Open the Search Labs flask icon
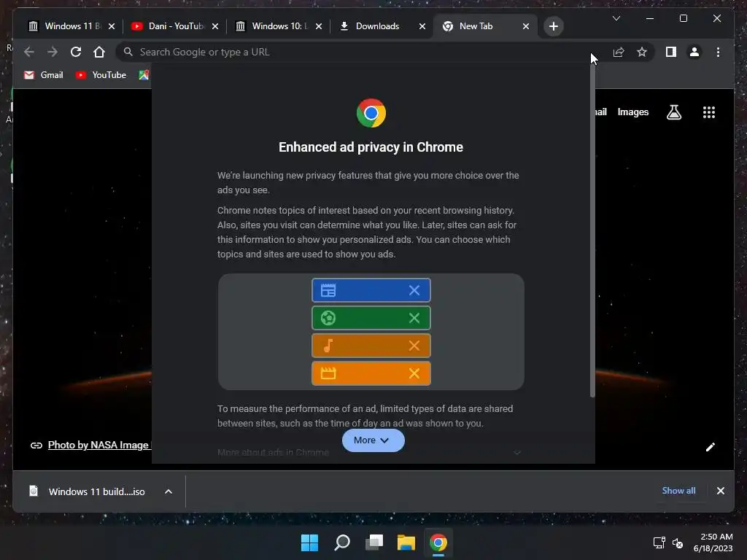The image size is (747, 560). point(673,112)
